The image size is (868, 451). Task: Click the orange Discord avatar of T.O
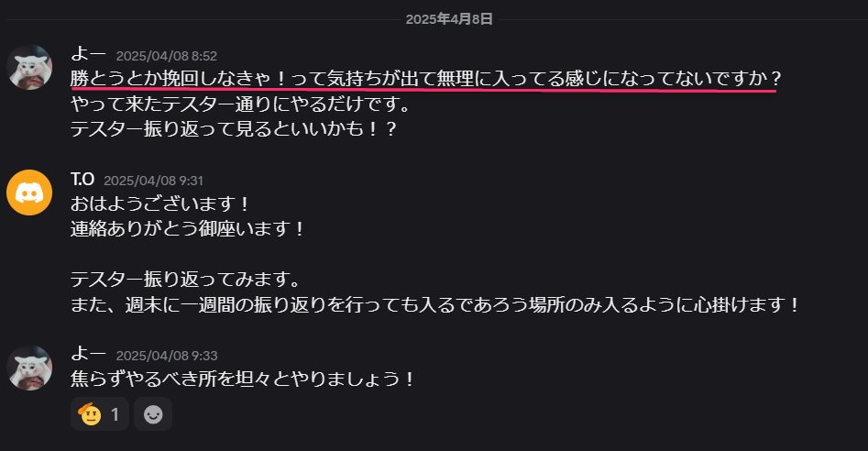[29, 192]
